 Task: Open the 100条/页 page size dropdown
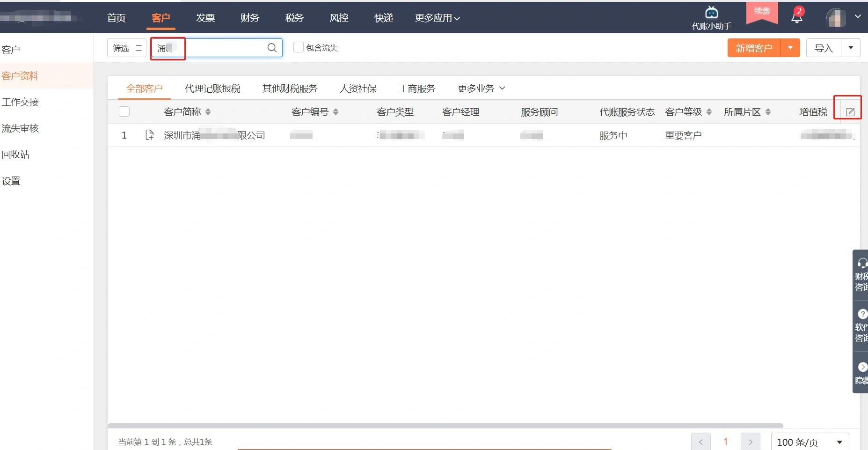[x=809, y=442]
